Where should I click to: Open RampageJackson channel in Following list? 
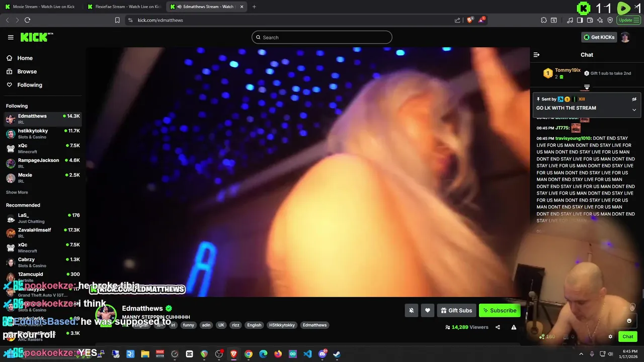pyautogui.click(x=43, y=163)
